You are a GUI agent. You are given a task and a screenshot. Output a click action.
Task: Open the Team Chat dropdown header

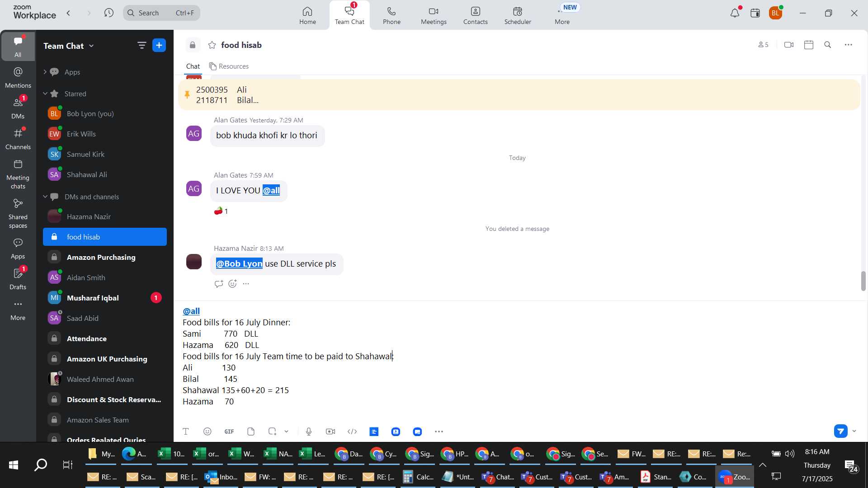(x=69, y=46)
